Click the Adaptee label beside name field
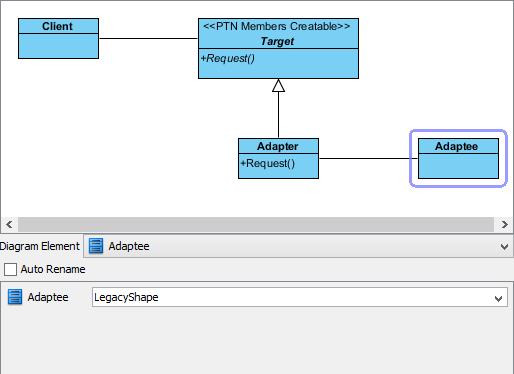The height and width of the screenshot is (374, 514). (x=48, y=297)
